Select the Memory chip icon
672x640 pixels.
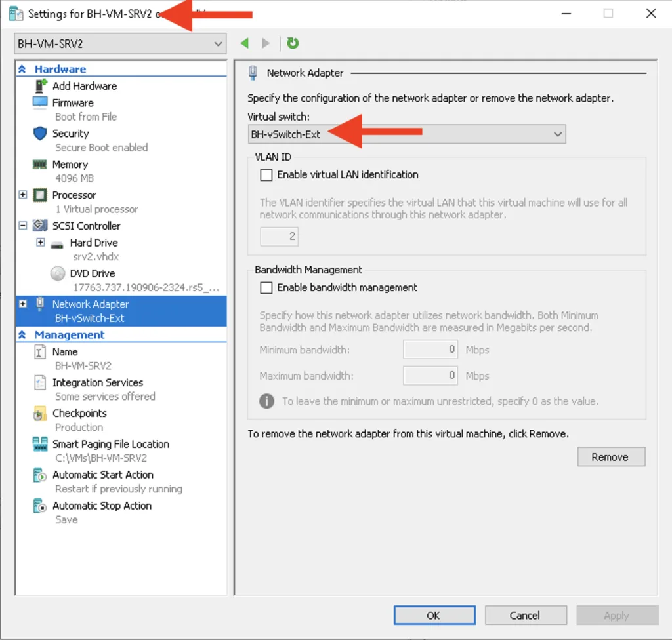(x=40, y=165)
